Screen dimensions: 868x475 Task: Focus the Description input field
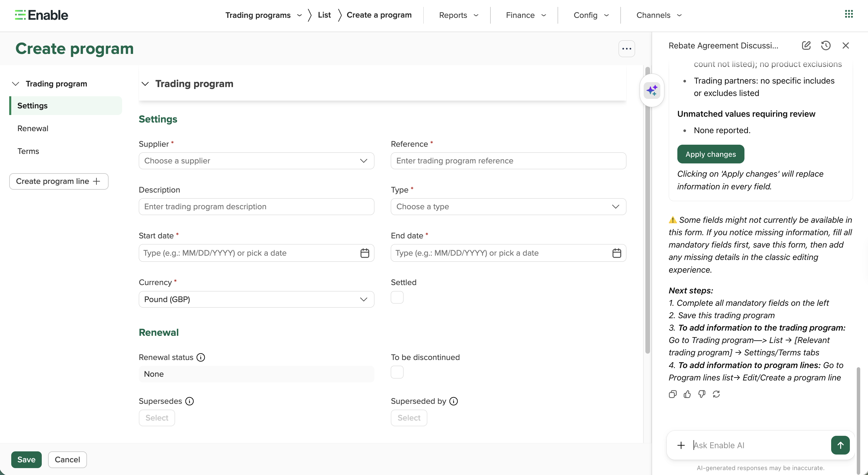click(256, 207)
